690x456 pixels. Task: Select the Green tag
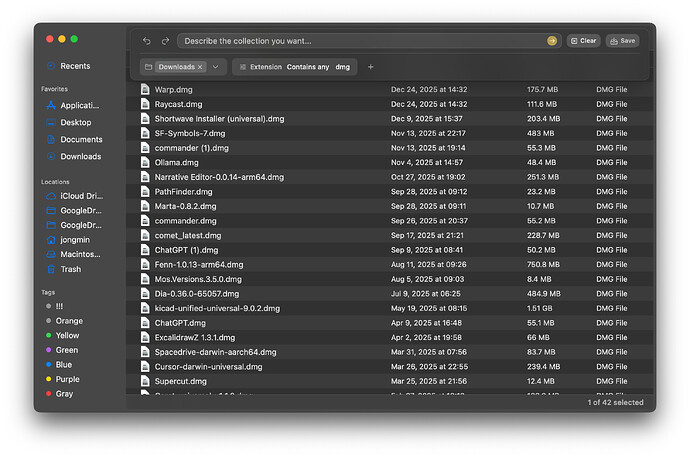pos(62,350)
